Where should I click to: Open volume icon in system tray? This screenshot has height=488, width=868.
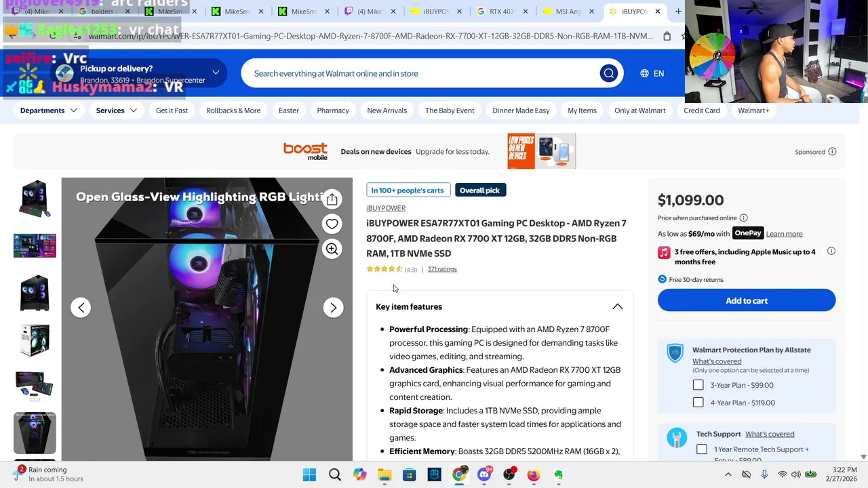[795, 474]
